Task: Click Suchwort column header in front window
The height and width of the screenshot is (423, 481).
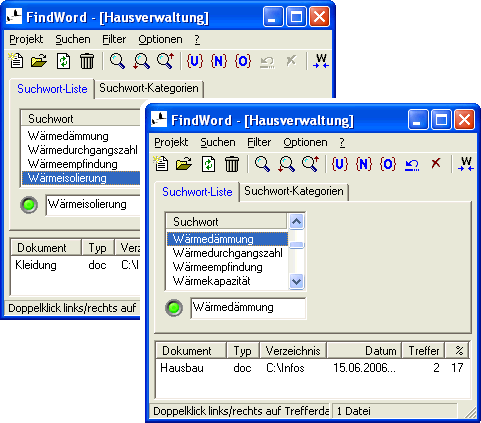Action: [226, 222]
